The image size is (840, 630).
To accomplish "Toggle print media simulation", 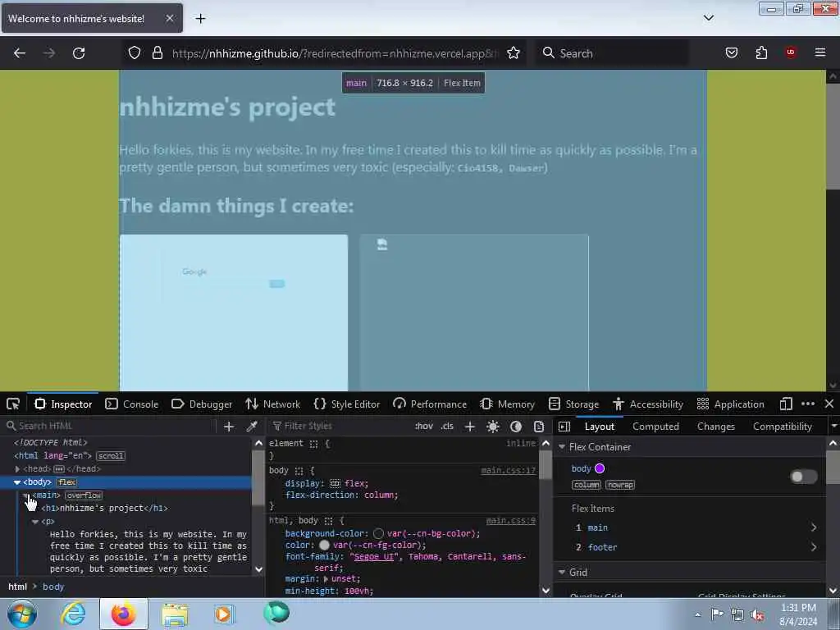I will click(539, 427).
